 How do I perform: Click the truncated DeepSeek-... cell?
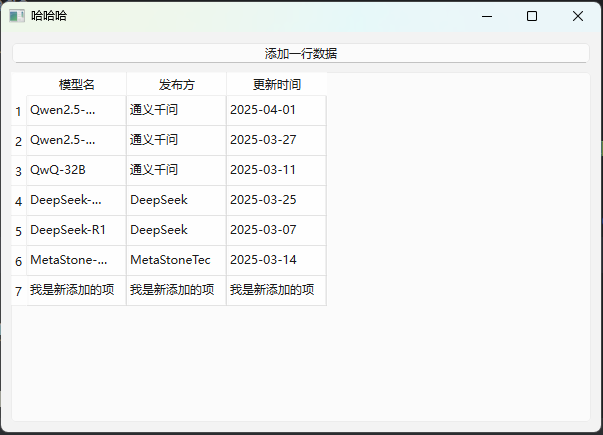pyautogui.click(x=77, y=200)
